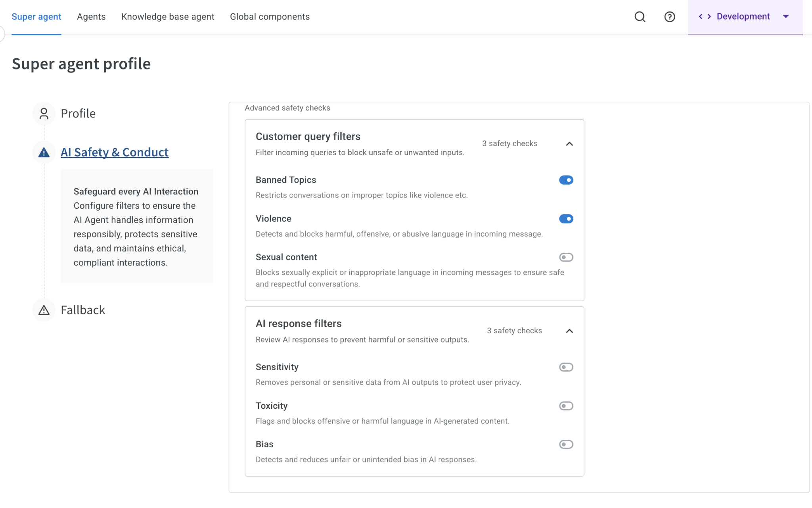Click the Development code brackets icon
The height and width of the screenshot is (508, 812).
705,17
